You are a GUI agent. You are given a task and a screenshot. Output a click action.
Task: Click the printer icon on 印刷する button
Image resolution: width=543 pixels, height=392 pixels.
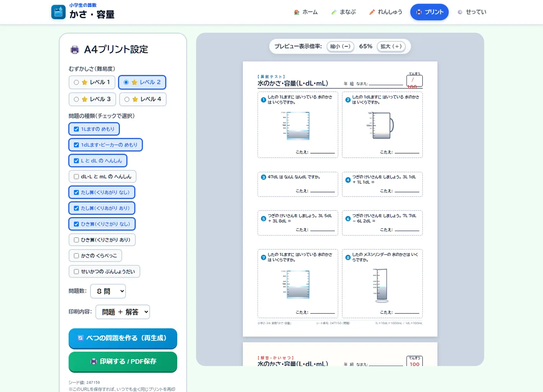tap(94, 361)
